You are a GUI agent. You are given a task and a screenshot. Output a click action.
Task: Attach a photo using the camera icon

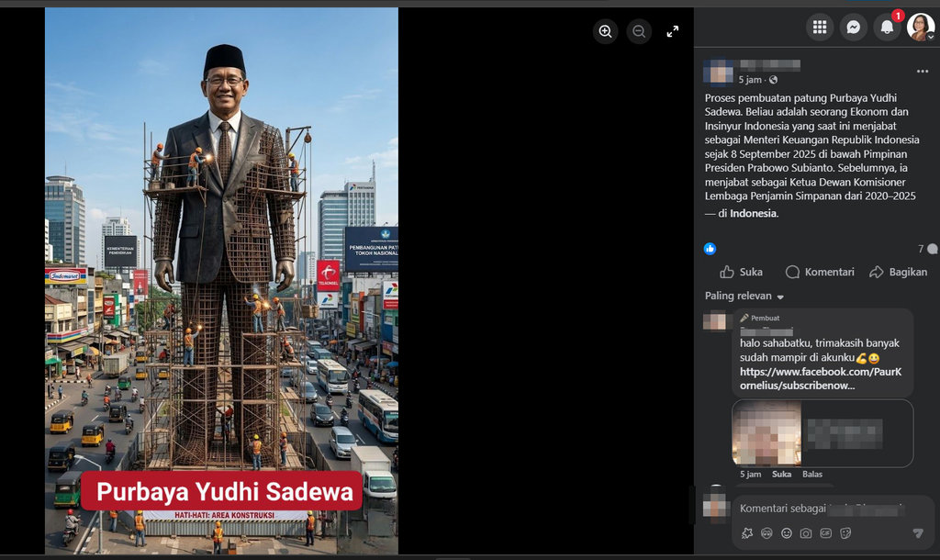(x=806, y=533)
